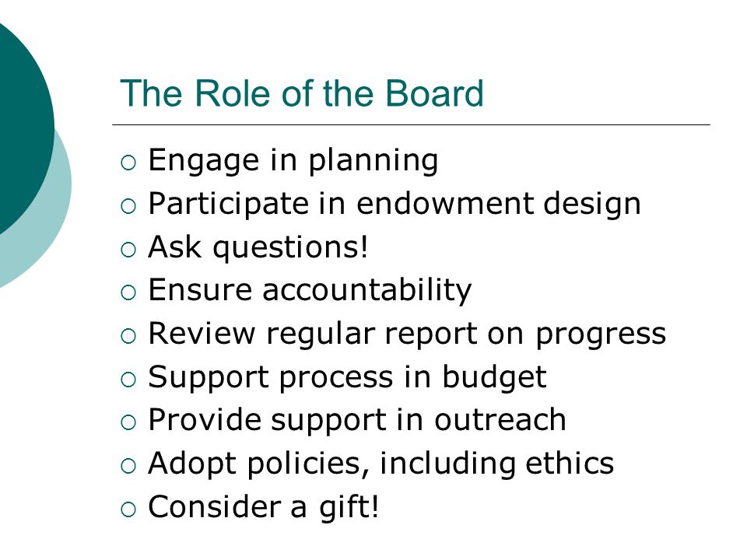Screen dimensions: 747x560
Task: Click the slide title The Role of the Board
Action: 302,93
